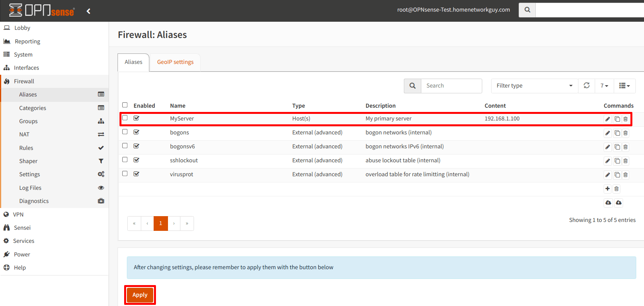644x306 pixels.
Task: Open the rows-per-page dropdown showing 7
Action: pos(604,86)
